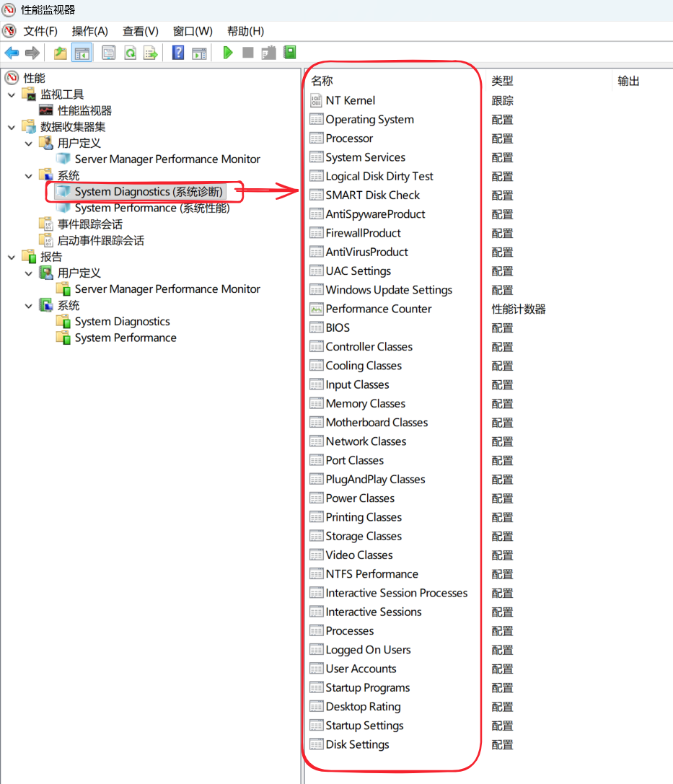The width and height of the screenshot is (673, 784).
Task: Select Interactive Session Processes entry
Action: point(397,593)
